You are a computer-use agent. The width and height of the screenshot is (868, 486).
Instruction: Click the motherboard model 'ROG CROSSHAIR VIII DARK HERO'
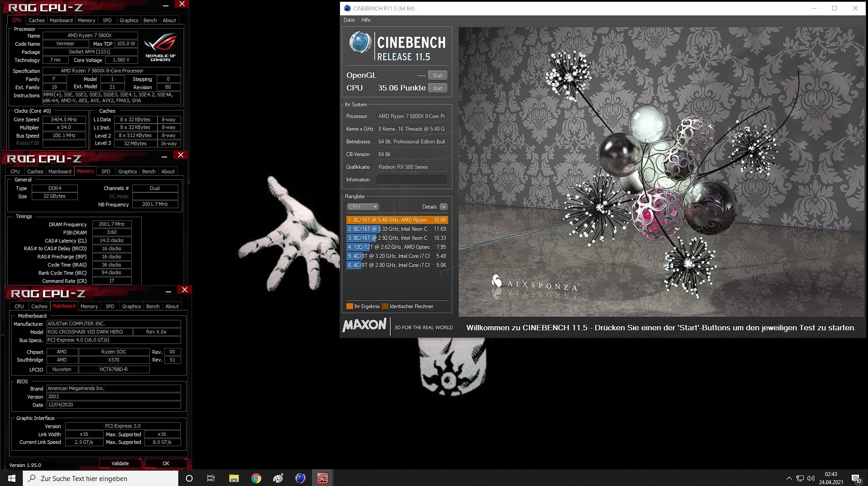[x=89, y=332]
